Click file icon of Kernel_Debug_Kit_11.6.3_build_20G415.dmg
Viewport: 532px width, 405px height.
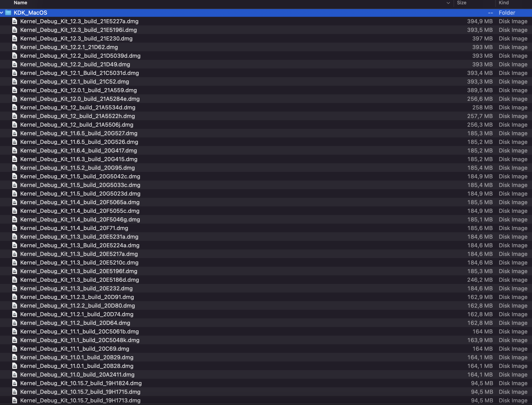(15, 159)
